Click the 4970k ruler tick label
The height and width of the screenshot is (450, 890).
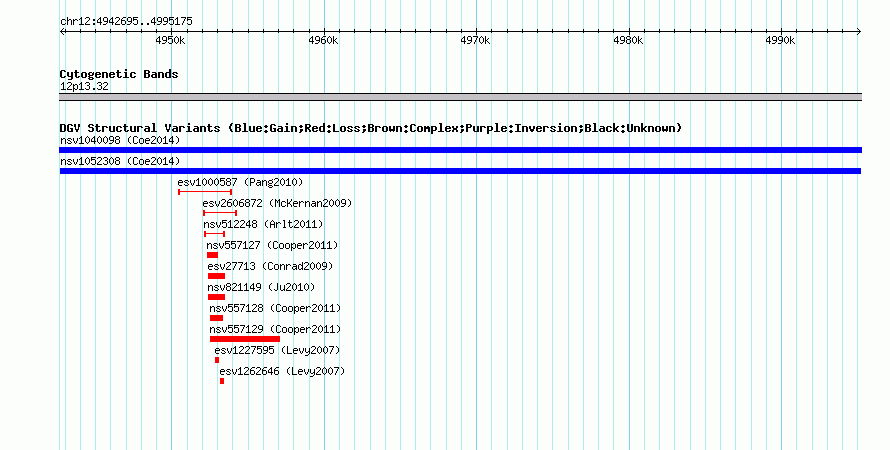(x=475, y=40)
